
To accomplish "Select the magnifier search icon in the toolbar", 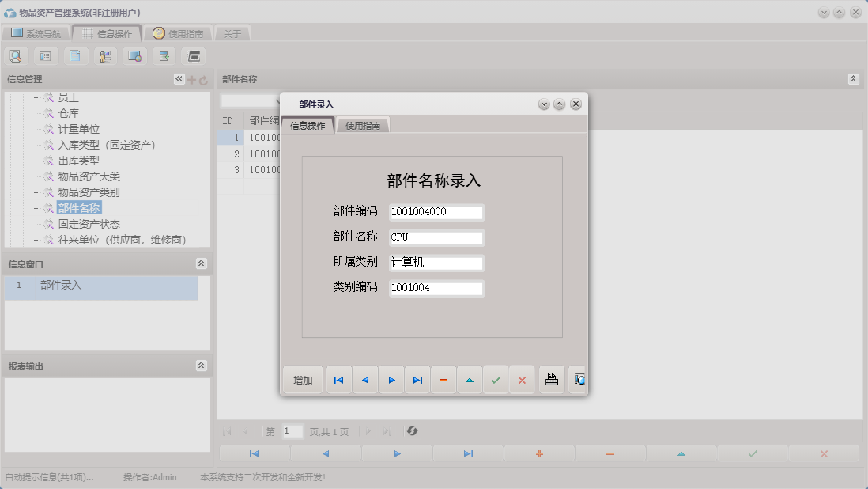I will click(16, 56).
